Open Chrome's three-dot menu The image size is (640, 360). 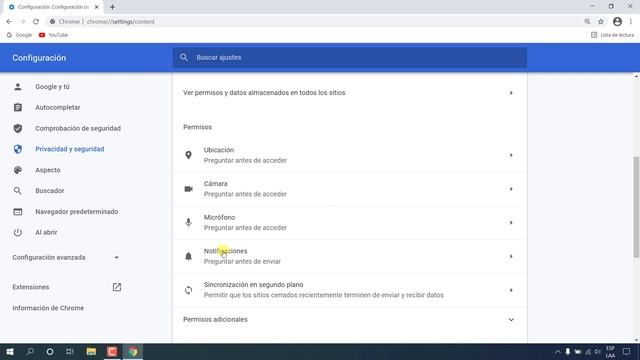(631, 22)
